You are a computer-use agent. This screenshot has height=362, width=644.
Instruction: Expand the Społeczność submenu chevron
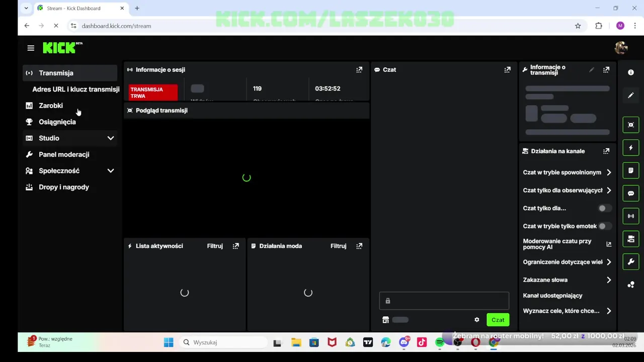pyautogui.click(x=111, y=171)
